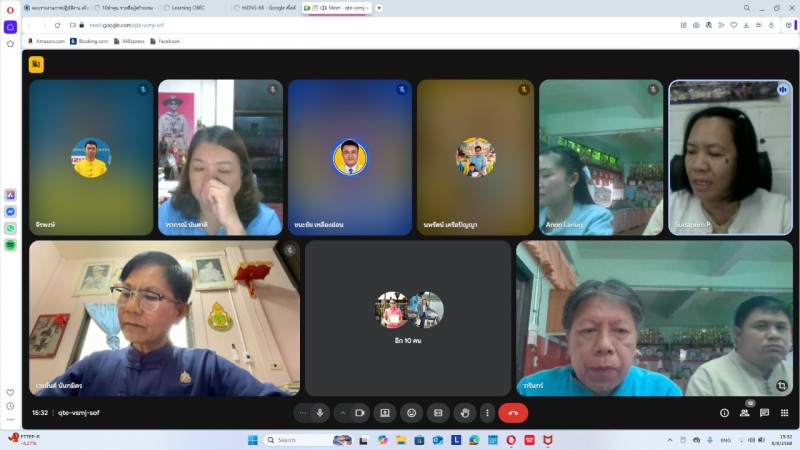Open WhatsApp in Opera sidebar
The image size is (800, 450).
click(x=10, y=229)
